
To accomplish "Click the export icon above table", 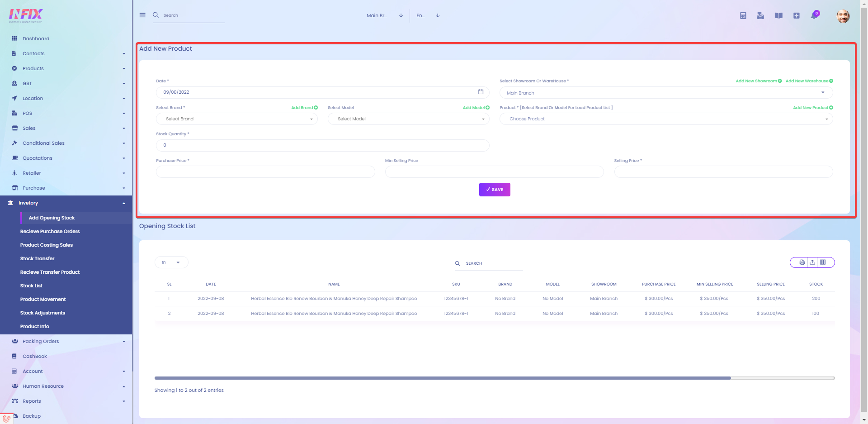I will pyautogui.click(x=812, y=262).
